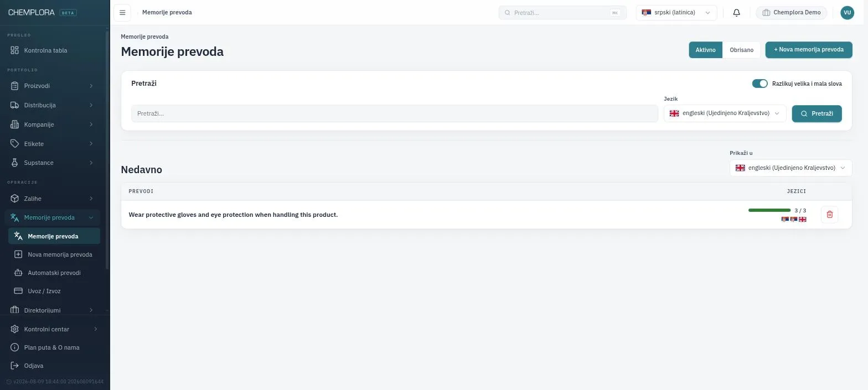This screenshot has height=390, width=868.
Task: Click the Automatski prevodi robot icon
Action: [x=18, y=273]
